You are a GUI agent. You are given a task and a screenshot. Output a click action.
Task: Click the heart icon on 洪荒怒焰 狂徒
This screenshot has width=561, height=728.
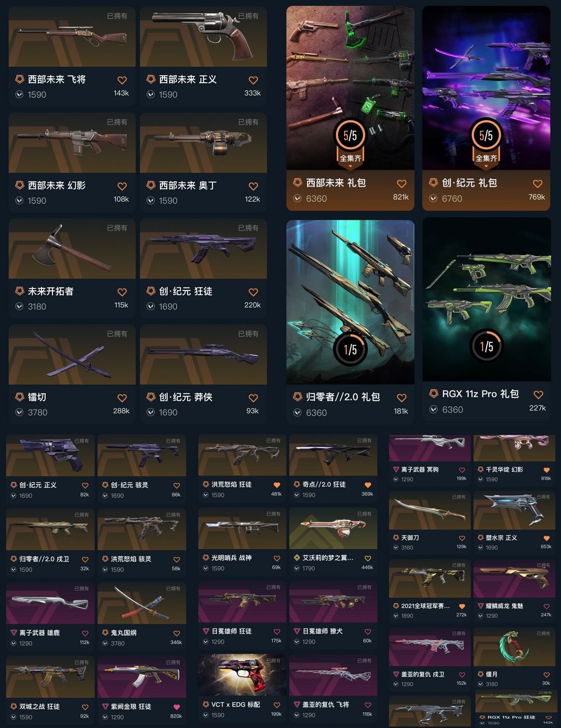click(277, 485)
